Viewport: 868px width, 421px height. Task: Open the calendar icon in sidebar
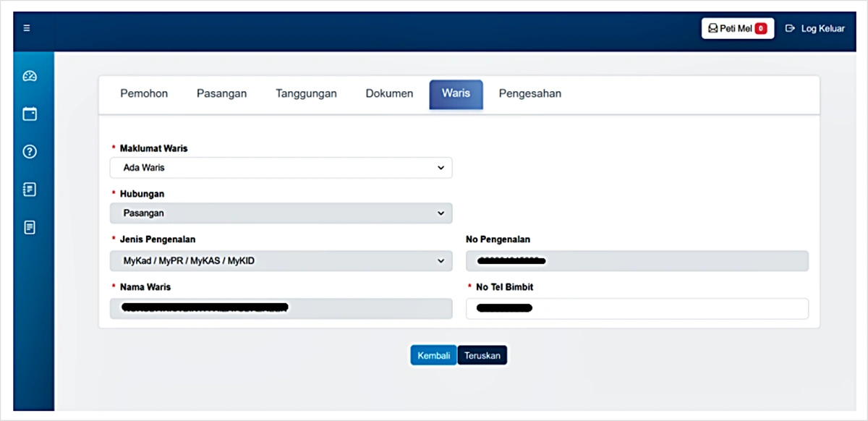[x=30, y=114]
